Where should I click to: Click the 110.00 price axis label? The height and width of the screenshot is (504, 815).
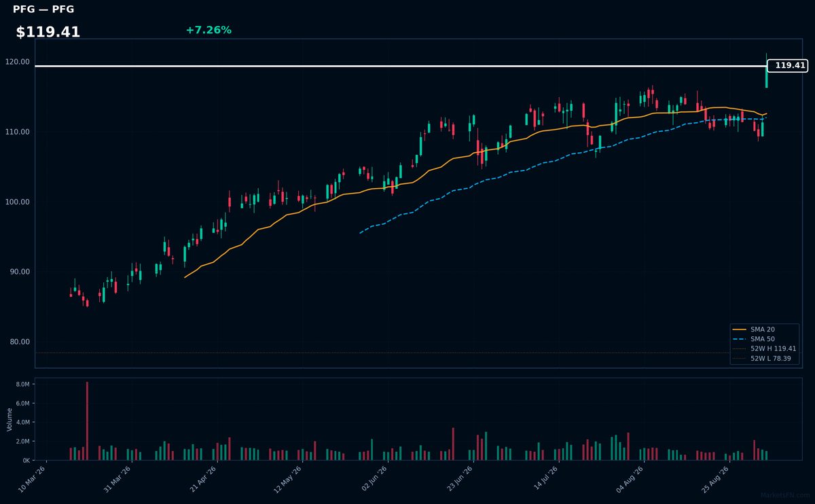click(18, 132)
